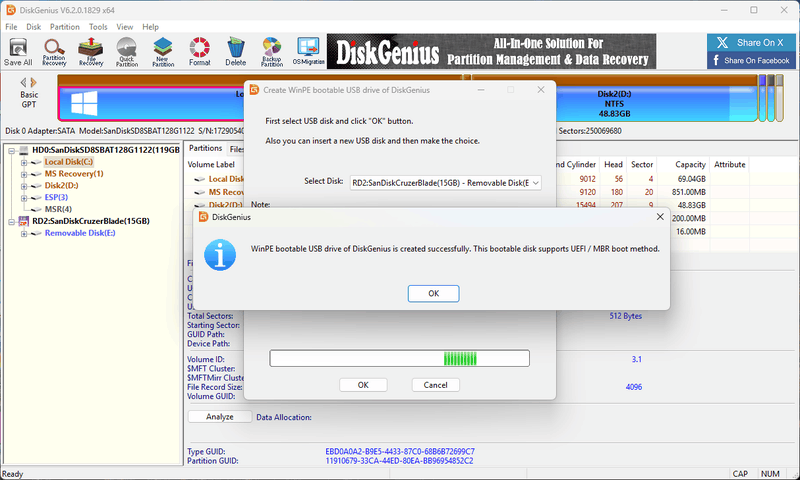Launch the File Recovery tool
Viewport: 800px width, 480px height.
click(x=91, y=52)
